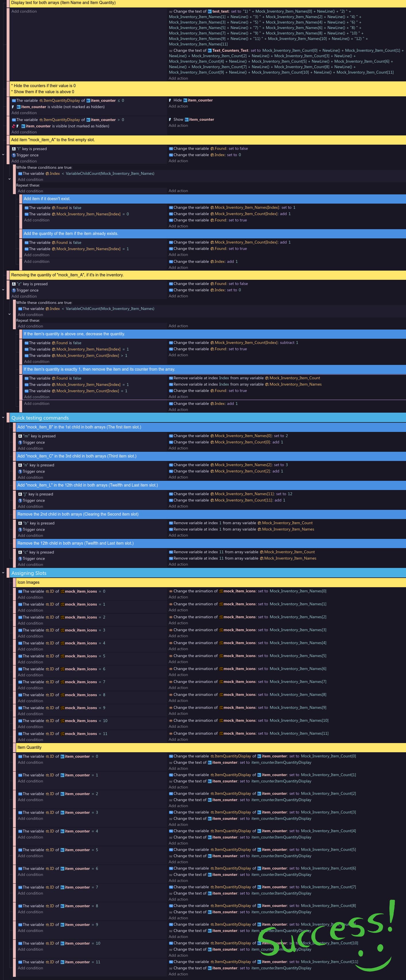Toggle the inverted icon on item_counter visible condition

(14, 126)
